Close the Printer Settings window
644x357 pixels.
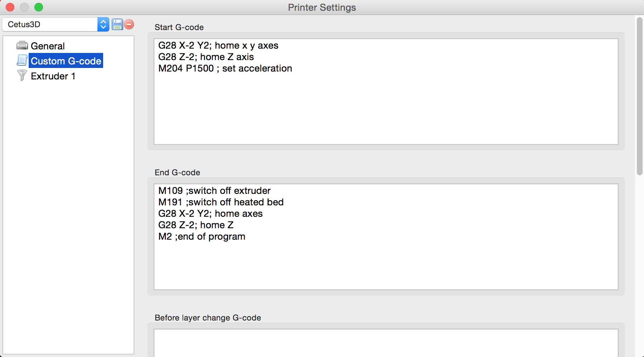coord(10,7)
